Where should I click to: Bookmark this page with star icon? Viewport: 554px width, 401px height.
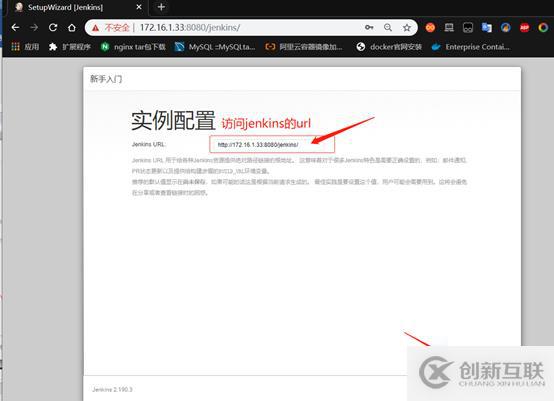pos(407,28)
